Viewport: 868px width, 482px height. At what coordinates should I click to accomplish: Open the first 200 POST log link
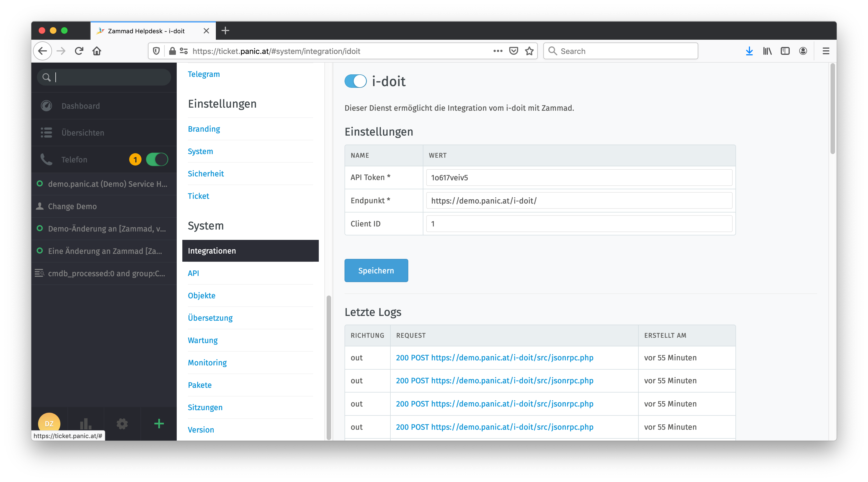[x=494, y=357]
